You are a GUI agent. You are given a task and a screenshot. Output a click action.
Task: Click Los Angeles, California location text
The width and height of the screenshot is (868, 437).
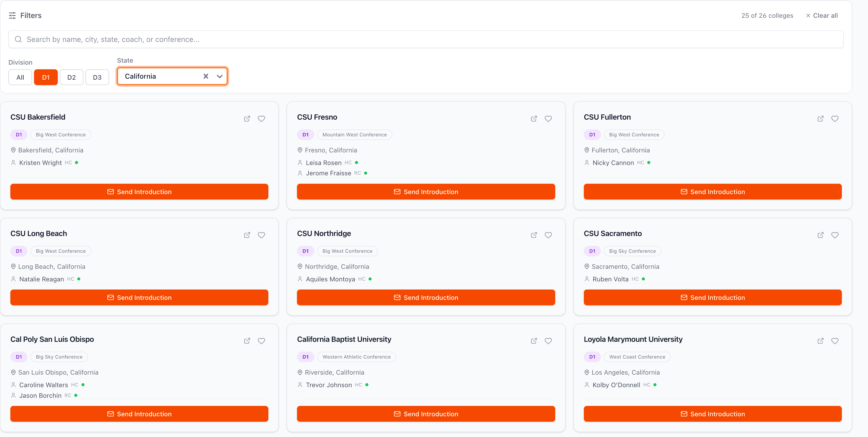(x=625, y=372)
